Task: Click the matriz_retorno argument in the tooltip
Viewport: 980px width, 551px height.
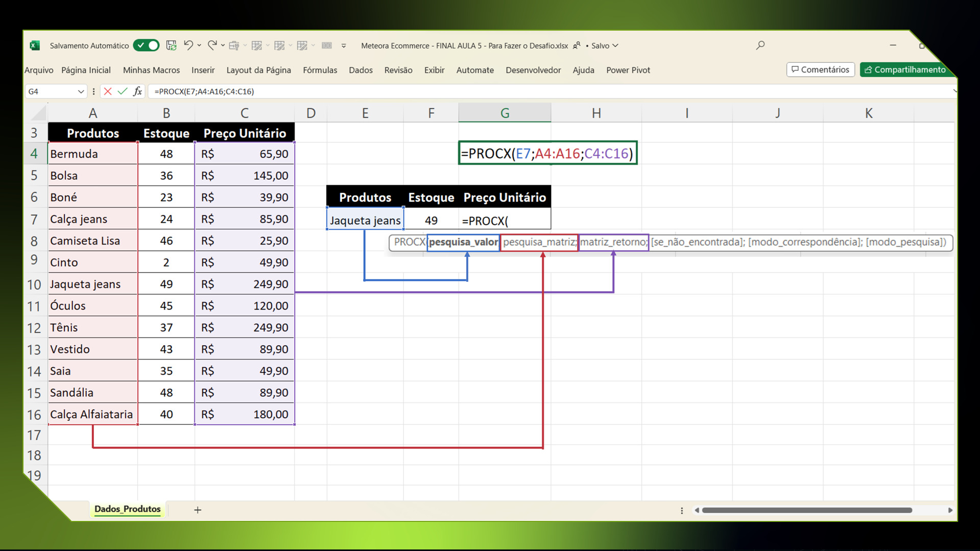Action: [x=613, y=242]
